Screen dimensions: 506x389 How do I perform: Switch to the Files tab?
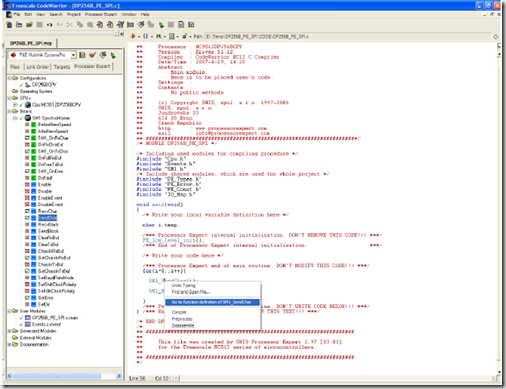[15, 67]
